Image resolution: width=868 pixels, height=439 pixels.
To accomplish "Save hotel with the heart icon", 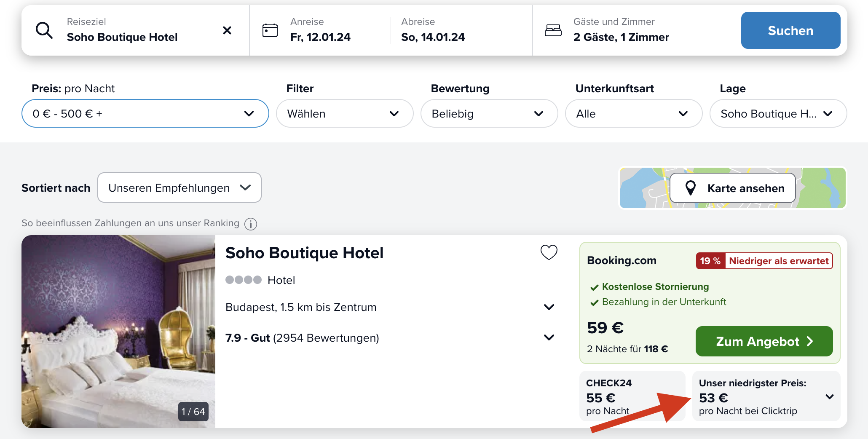I will (x=549, y=252).
